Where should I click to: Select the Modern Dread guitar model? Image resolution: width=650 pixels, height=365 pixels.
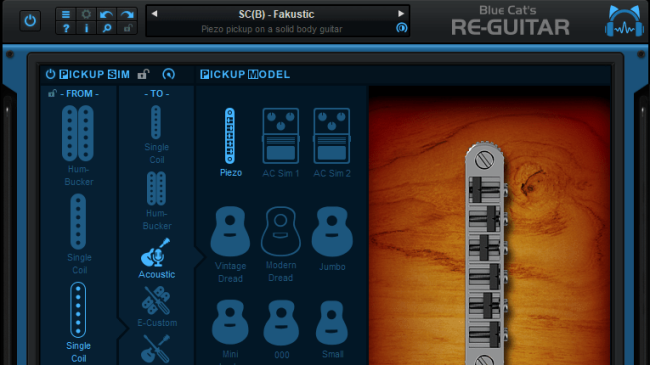pos(281,244)
